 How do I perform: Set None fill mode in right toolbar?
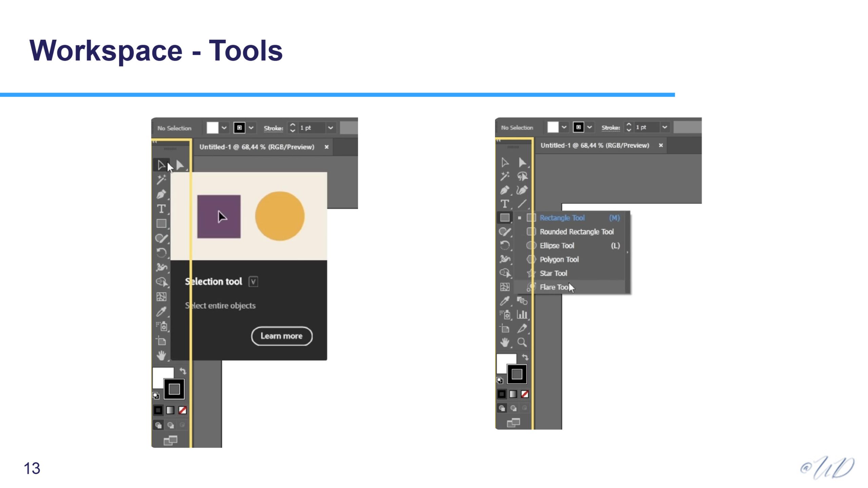(x=525, y=394)
